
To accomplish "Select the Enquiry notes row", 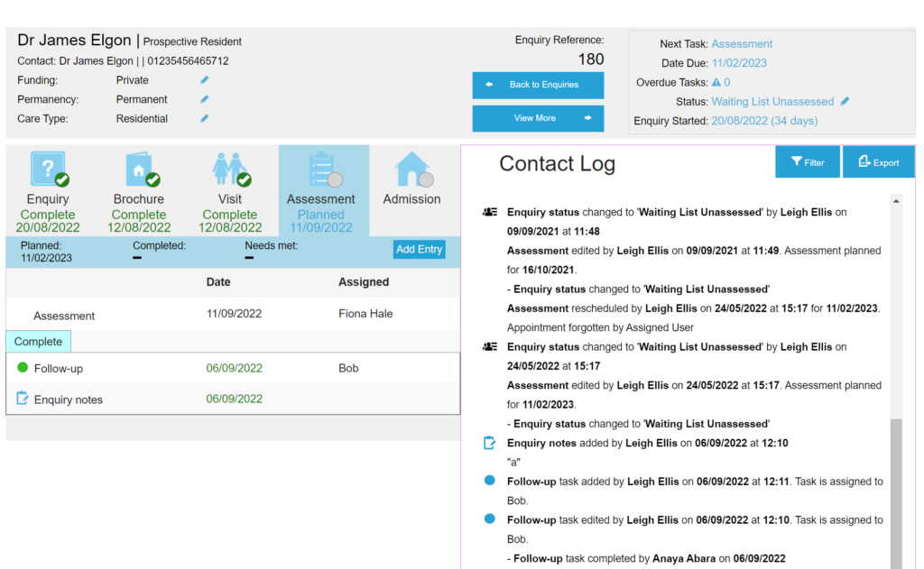I will tap(233, 399).
